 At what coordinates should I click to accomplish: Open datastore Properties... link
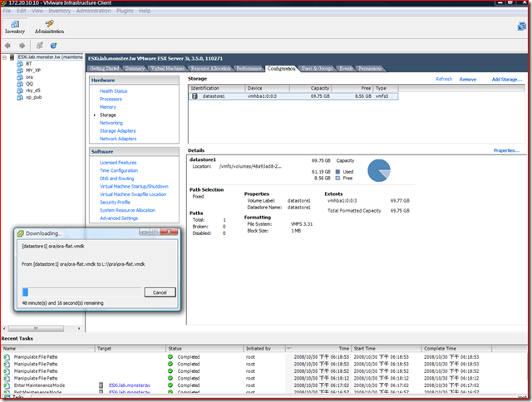pyautogui.click(x=506, y=150)
